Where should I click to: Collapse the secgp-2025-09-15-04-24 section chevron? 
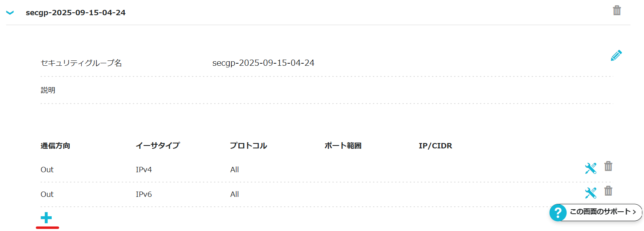coord(10,13)
